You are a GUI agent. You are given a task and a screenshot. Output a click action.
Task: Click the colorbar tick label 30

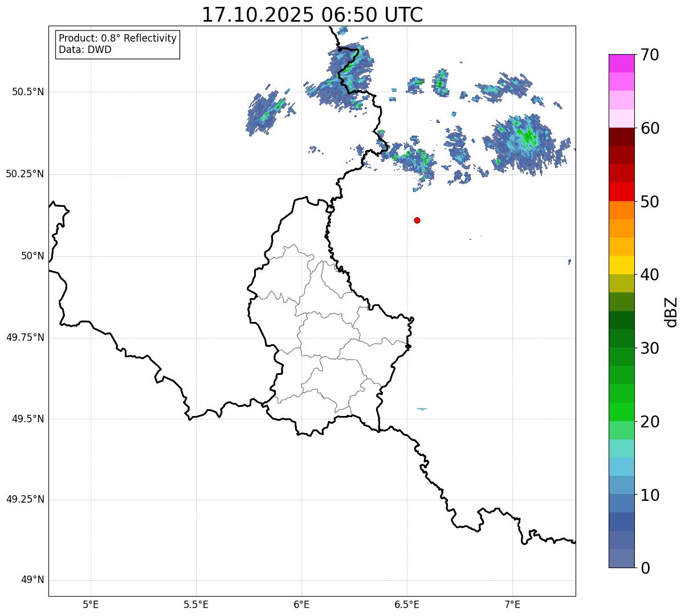(x=650, y=348)
